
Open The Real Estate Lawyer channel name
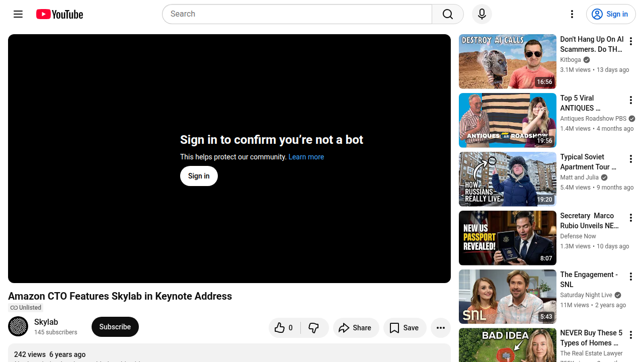[591, 353]
